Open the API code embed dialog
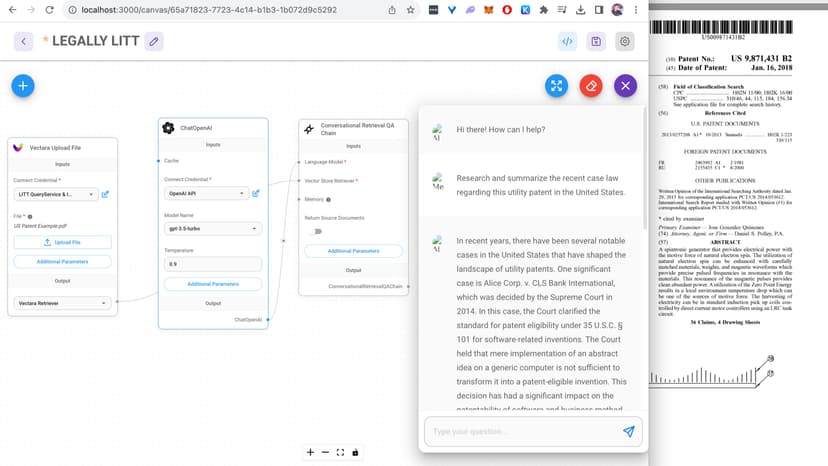 click(x=567, y=41)
